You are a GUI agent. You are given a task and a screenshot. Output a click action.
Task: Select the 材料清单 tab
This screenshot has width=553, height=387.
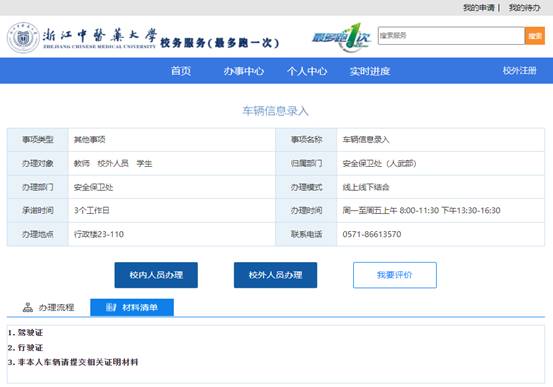coord(132,307)
